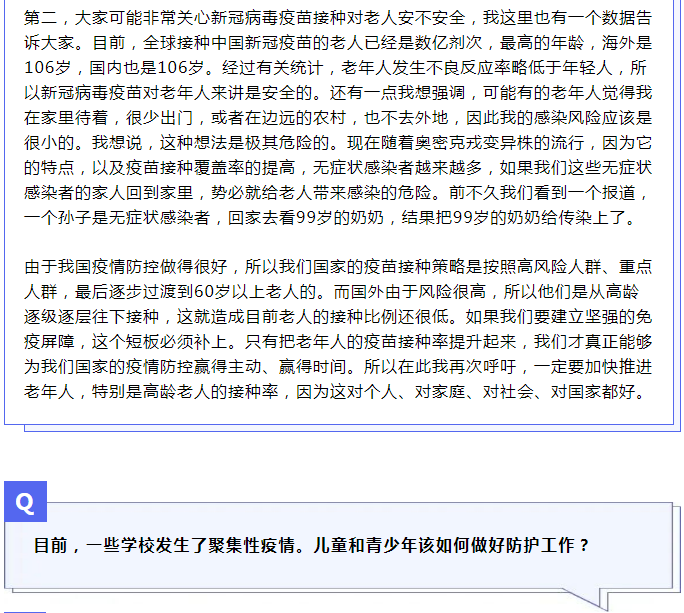Viewport: 684px width, 613px height.
Task: Click the first 99岁的奶奶 mention
Action: [x=340, y=217]
